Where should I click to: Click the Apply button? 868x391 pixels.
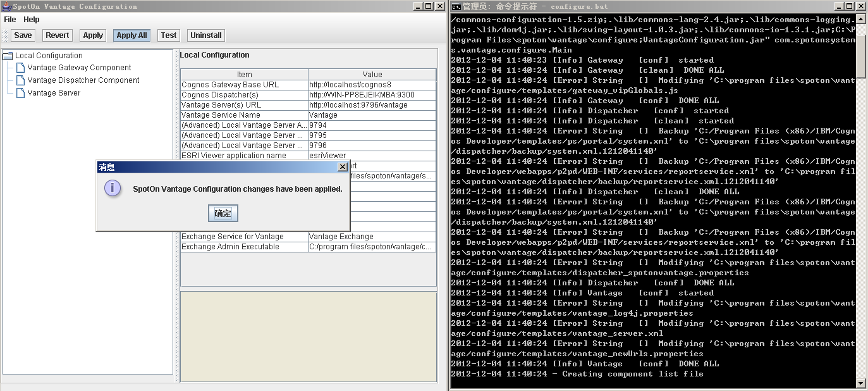click(93, 35)
